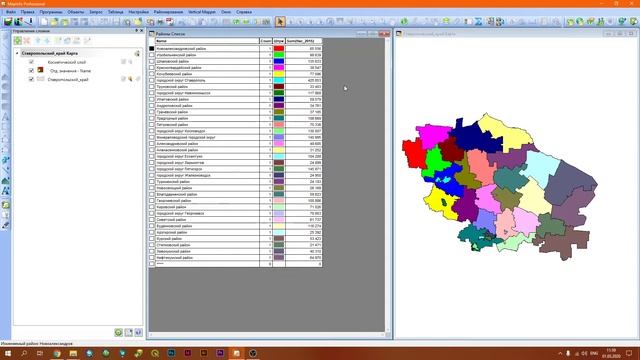Toggle visibility of Ставропольский_край layer

click(x=31, y=79)
